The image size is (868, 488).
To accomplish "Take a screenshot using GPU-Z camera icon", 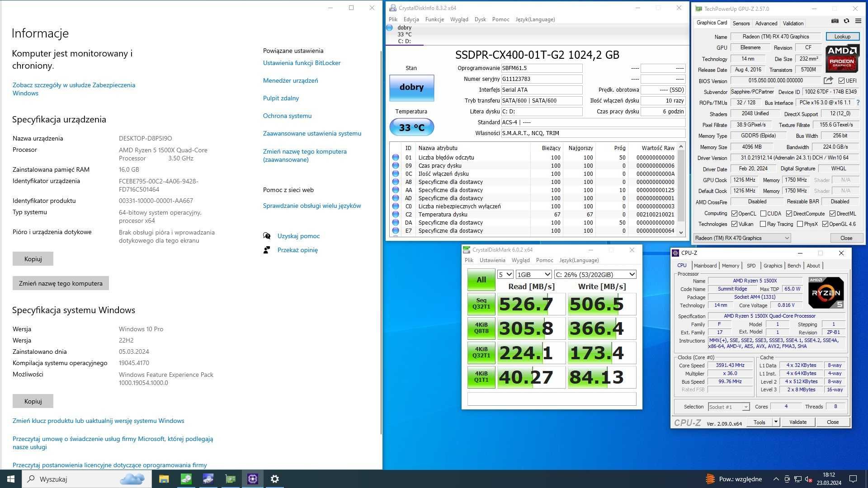I will pos(835,21).
